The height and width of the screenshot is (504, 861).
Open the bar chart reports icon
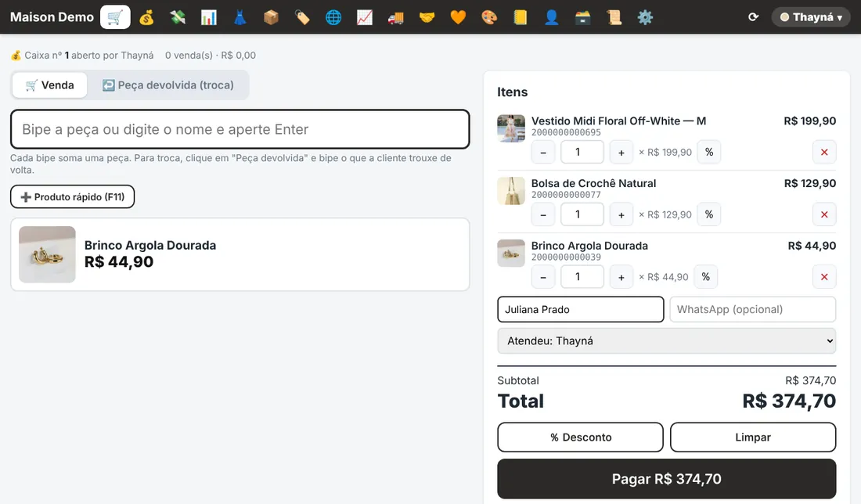(209, 17)
